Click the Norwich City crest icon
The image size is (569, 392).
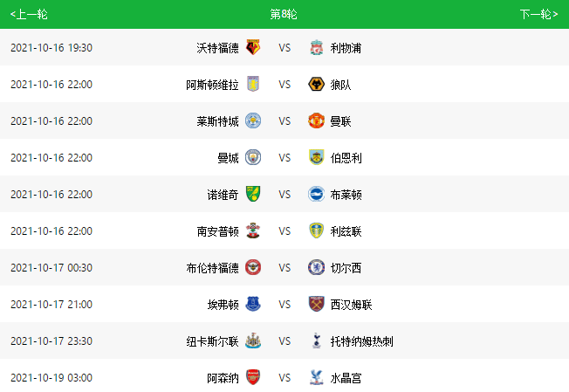pyautogui.click(x=253, y=195)
